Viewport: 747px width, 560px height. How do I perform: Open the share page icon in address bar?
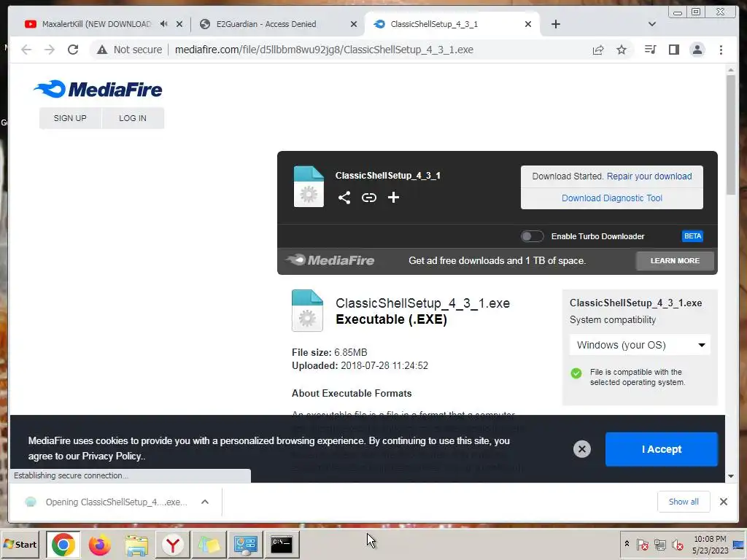(x=598, y=50)
